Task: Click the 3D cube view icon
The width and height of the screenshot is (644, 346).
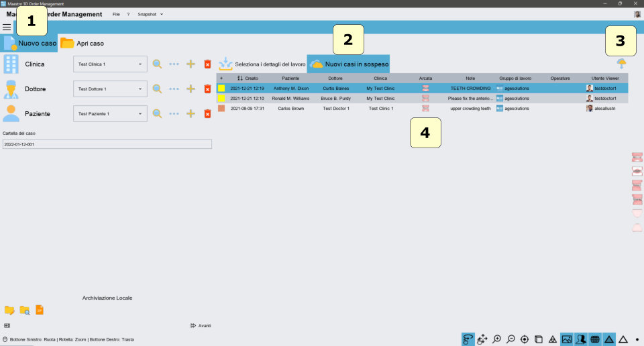Action: (539, 339)
